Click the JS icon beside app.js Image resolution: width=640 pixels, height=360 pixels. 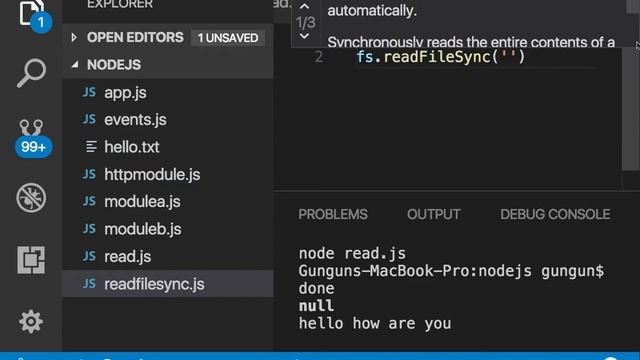89,92
